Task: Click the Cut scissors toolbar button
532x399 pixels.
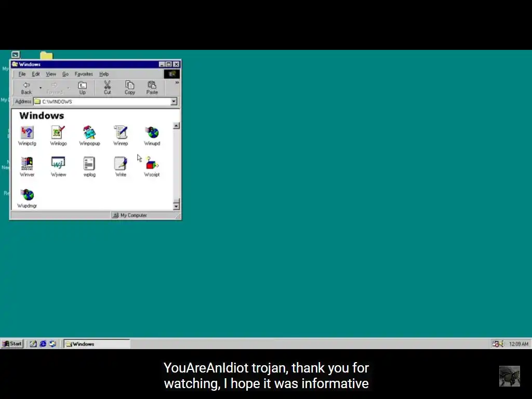Action: click(107, 88)
